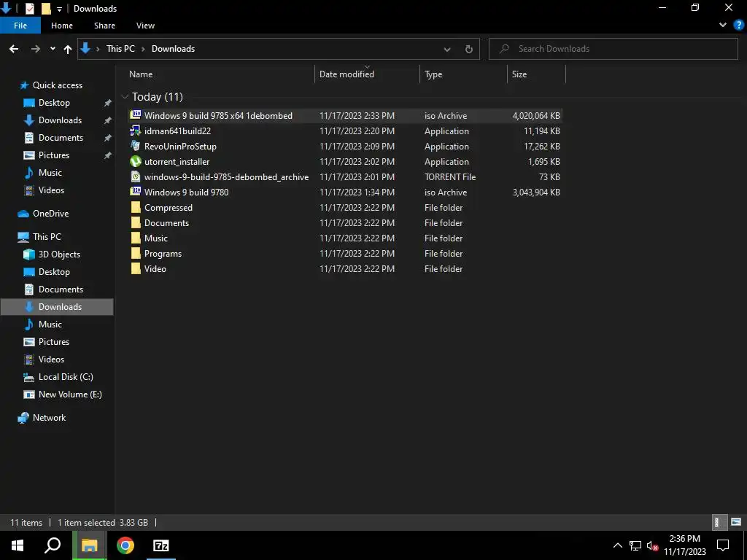Select idman641build22 application icon
Screen dimensions: 747x560
[136, 131]
